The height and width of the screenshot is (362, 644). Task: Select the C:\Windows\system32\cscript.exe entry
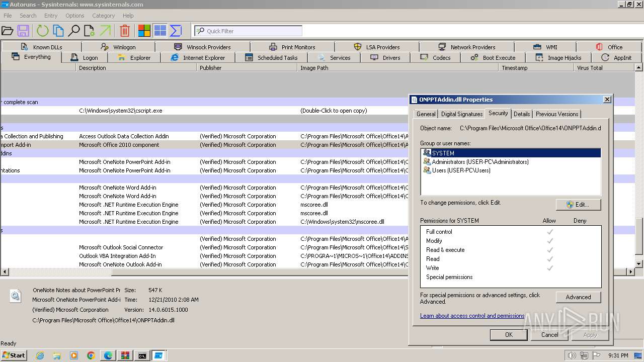pos(204,111)
